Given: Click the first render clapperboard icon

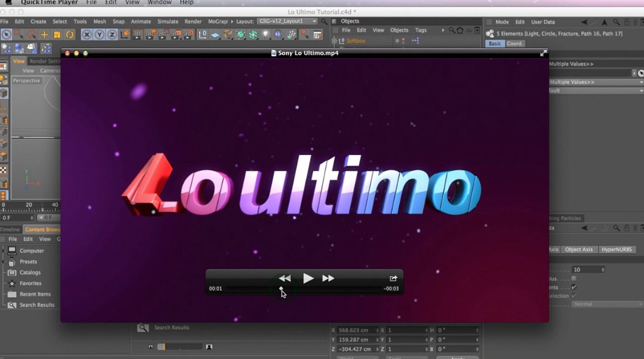Looking at the screenshot, I should pyautogui.click(x=137, y=35).
